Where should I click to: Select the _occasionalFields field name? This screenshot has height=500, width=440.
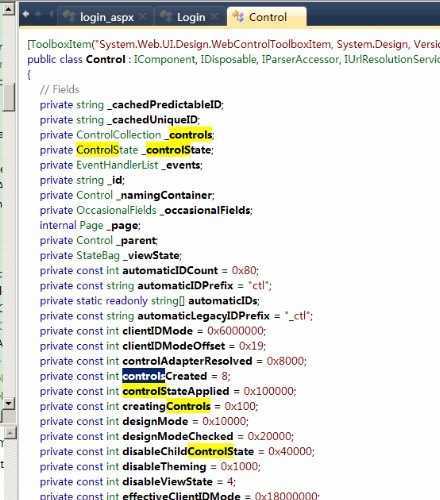tap(205, 210)
